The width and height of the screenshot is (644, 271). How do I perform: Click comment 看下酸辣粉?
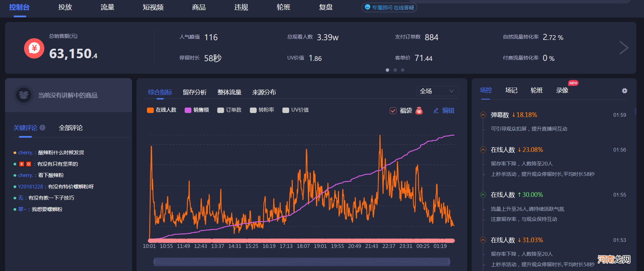pyautogui.click(x=51, y=175)
